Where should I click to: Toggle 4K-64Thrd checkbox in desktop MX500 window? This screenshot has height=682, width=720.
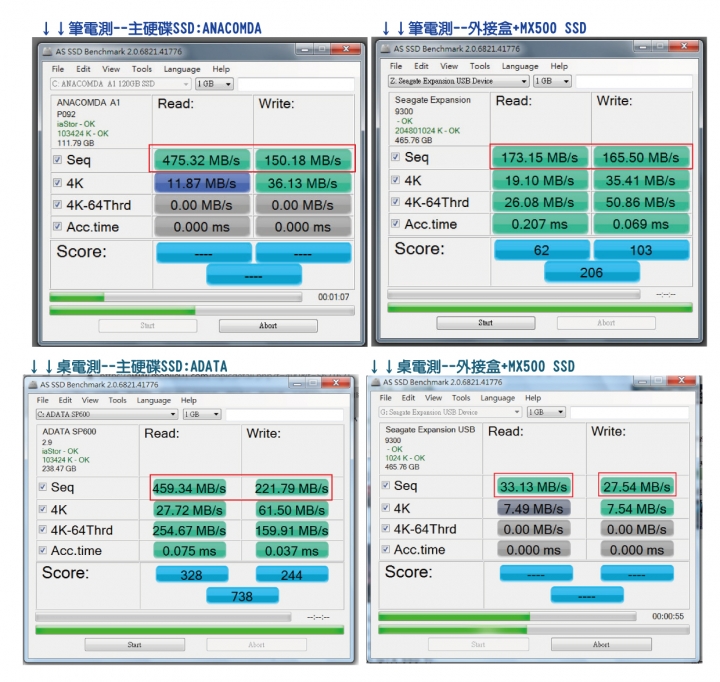[386, 528]
